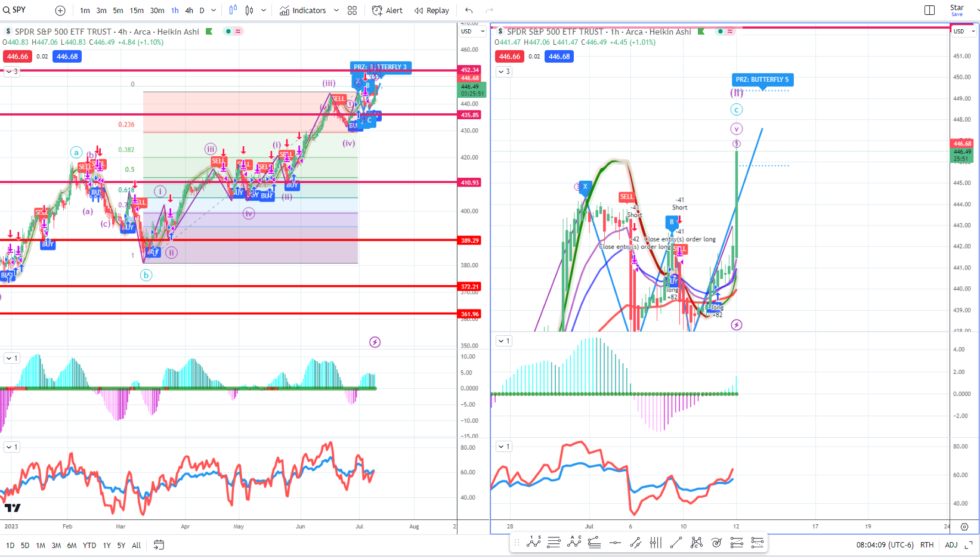Collapse the 1h histogram pane legend
The image size is (980, 557).
[x=504, y=341]
